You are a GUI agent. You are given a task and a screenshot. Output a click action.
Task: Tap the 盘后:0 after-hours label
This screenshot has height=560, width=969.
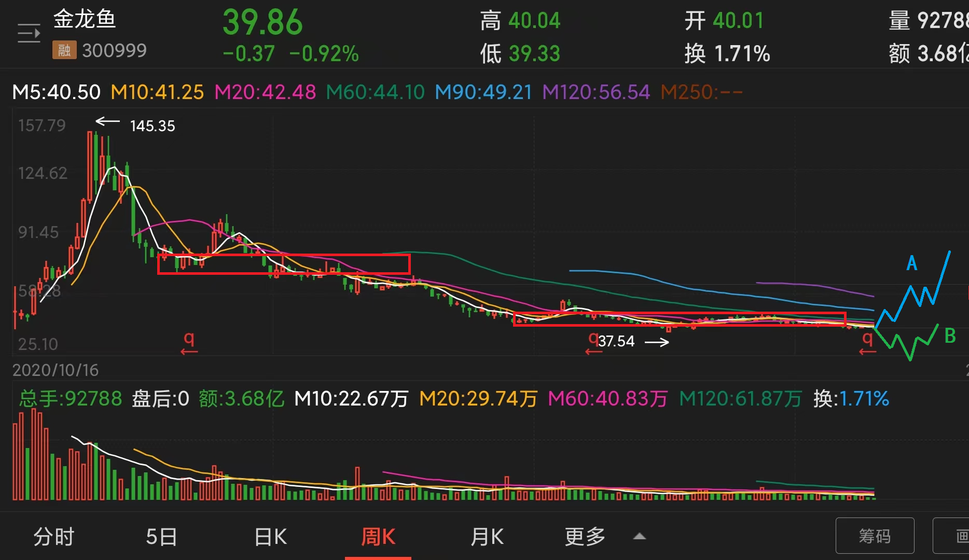pos(160,399)
